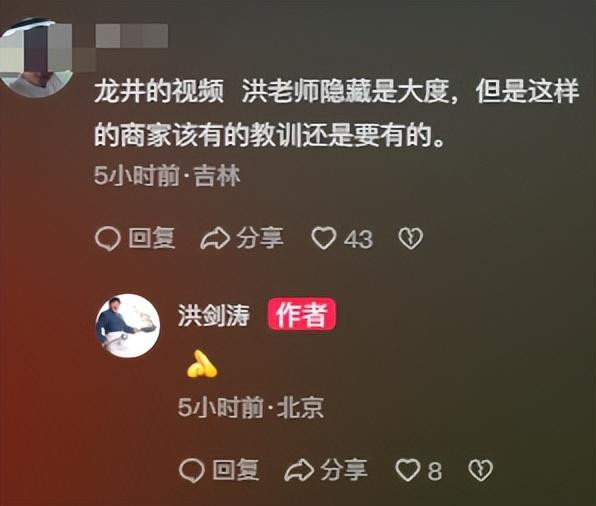Like the comment with 43 likes
The width and height of the screenshot is (596, 506).
pyautogui.click(x=323, y=238)
